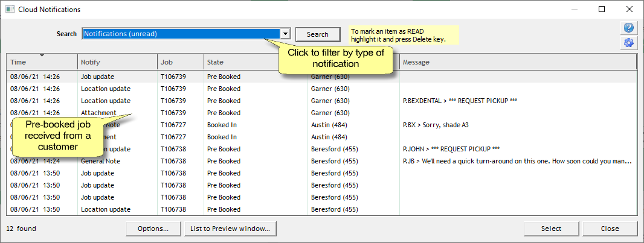Click the Close button at bottom right

coord(610,229)
